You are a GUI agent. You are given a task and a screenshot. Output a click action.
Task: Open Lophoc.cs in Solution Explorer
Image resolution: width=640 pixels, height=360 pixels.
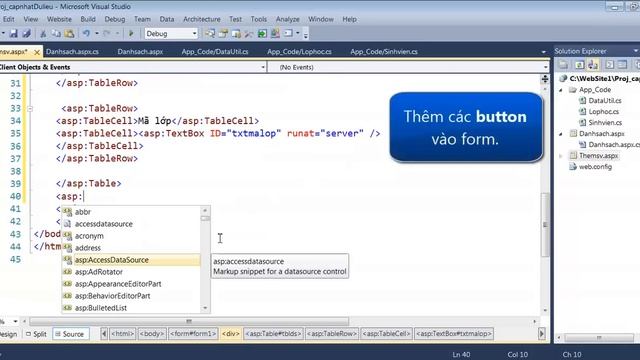603,111
